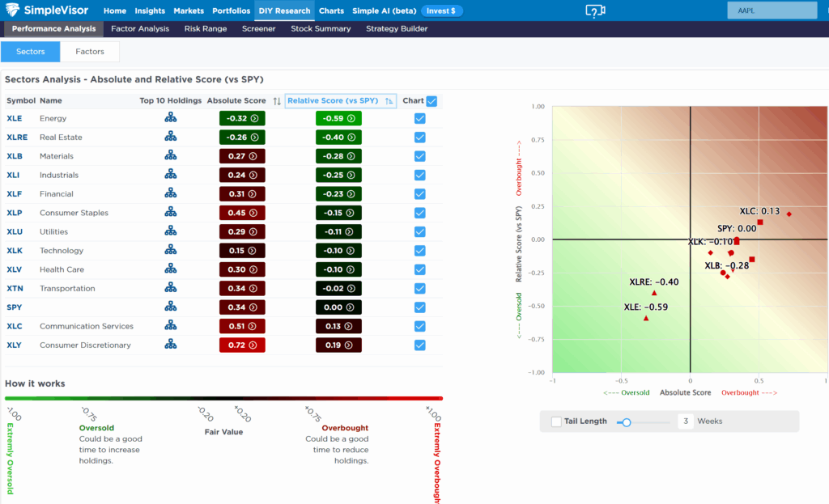Open the Stock Summary tab
The width and height of the screenshot is (829, 504).
321,28
